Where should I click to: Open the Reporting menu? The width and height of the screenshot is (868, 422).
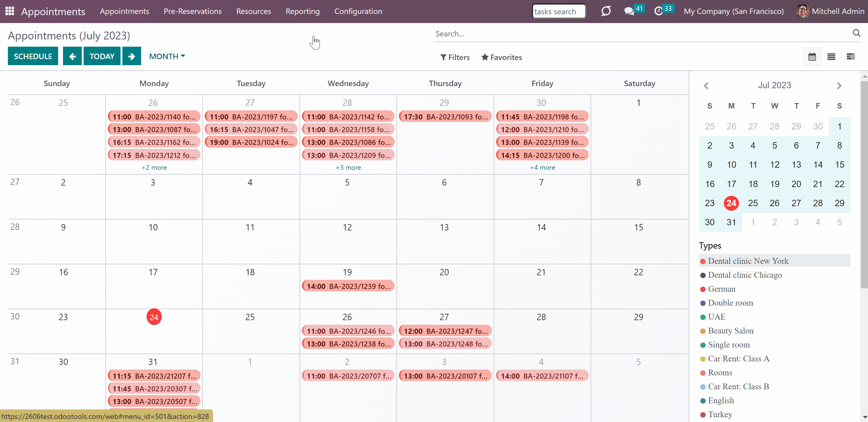click(x=302, y=11)
